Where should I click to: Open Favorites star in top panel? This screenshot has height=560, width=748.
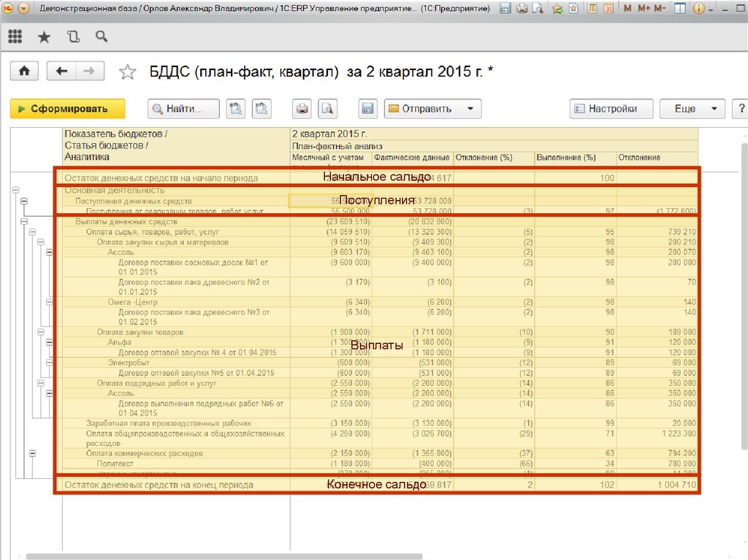tap(44, 37)
